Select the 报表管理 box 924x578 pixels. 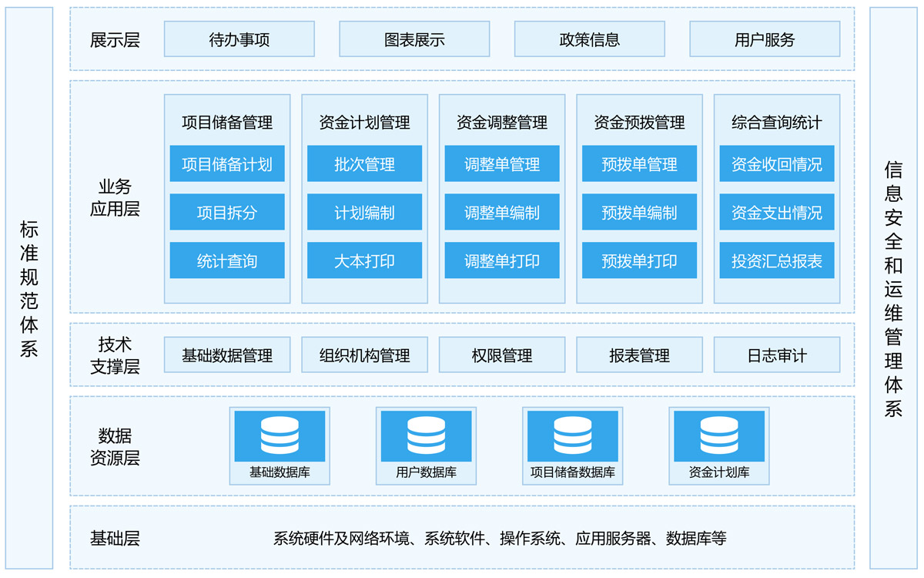coord(640,355)
